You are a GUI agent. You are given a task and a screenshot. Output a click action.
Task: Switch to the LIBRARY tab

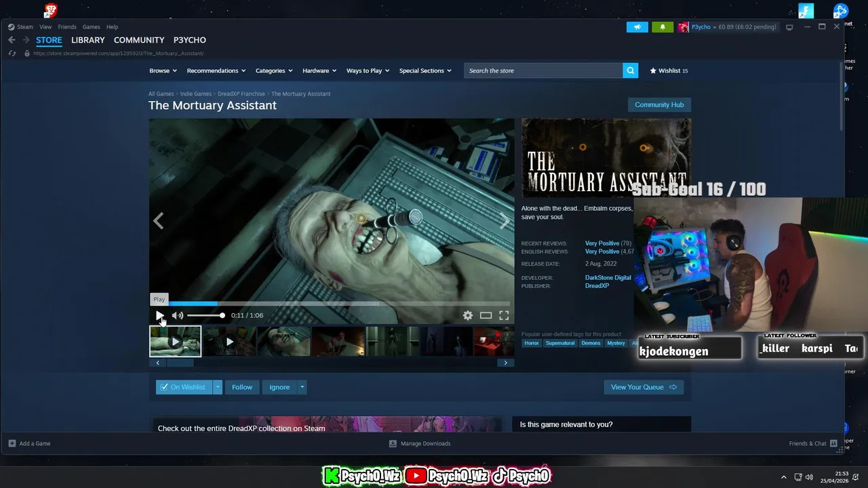click(88, 40)
